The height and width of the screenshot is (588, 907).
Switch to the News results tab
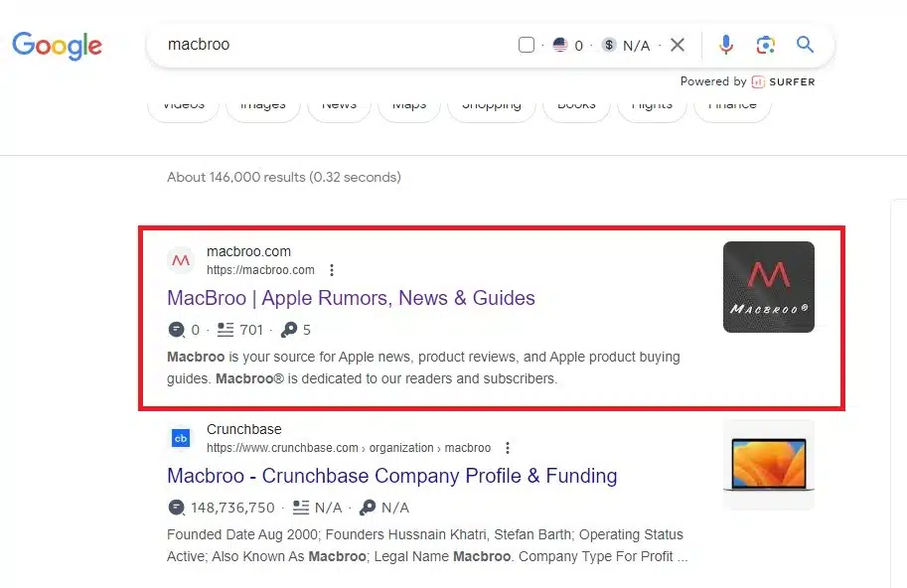click(x=339, y=105)
